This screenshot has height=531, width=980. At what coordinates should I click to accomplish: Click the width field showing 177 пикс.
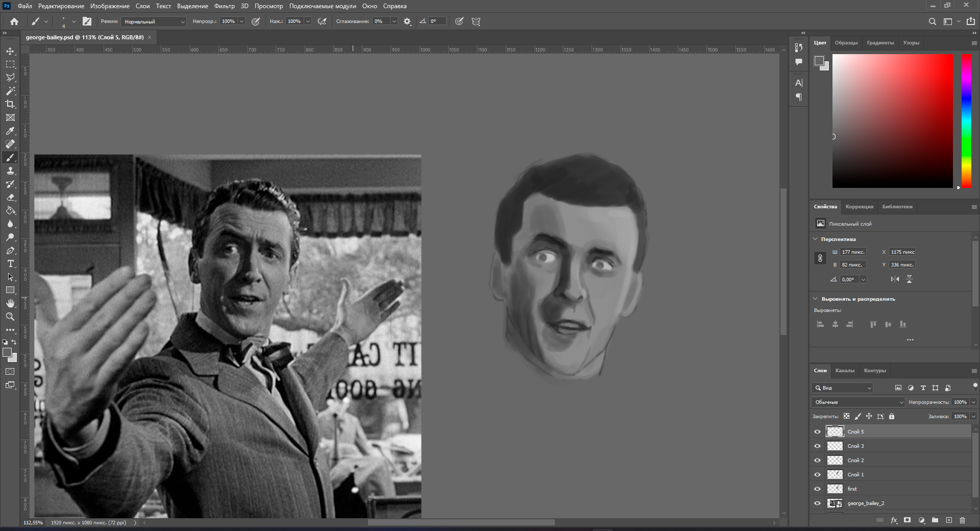[853, 252]
